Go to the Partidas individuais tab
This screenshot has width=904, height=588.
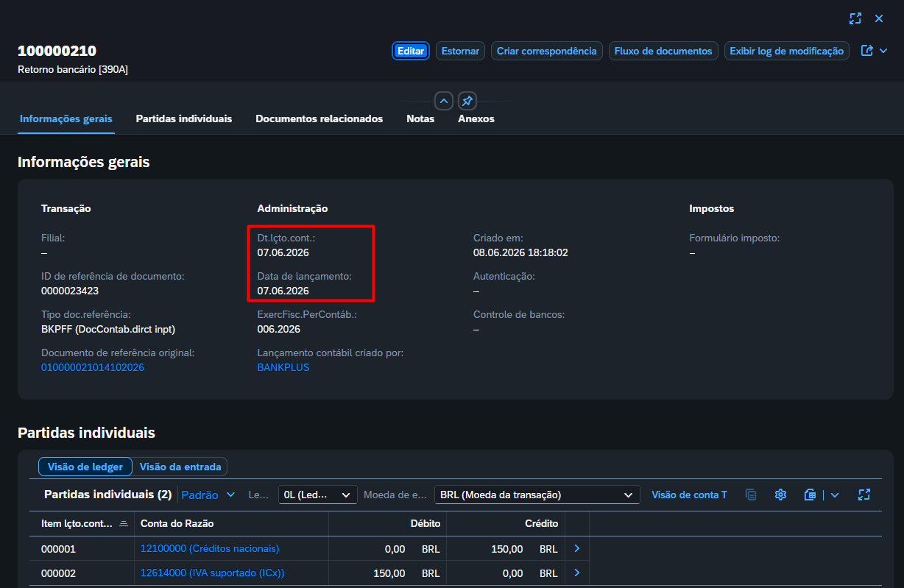184,118
